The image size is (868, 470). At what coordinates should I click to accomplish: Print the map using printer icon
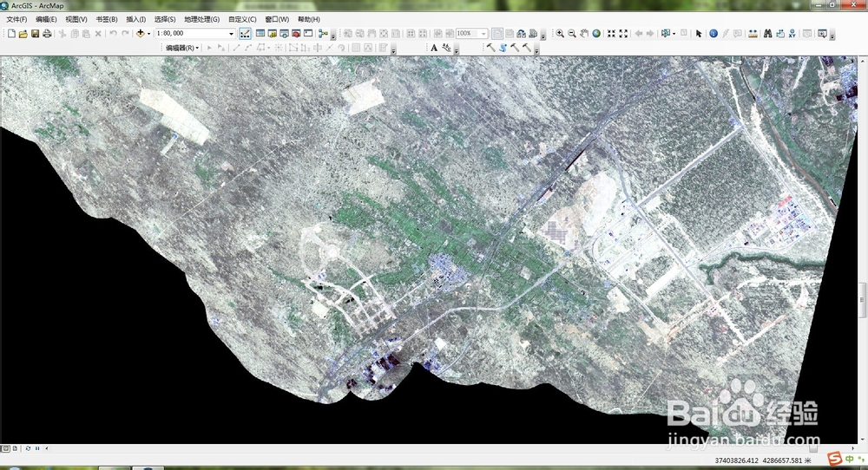(47, 34)
